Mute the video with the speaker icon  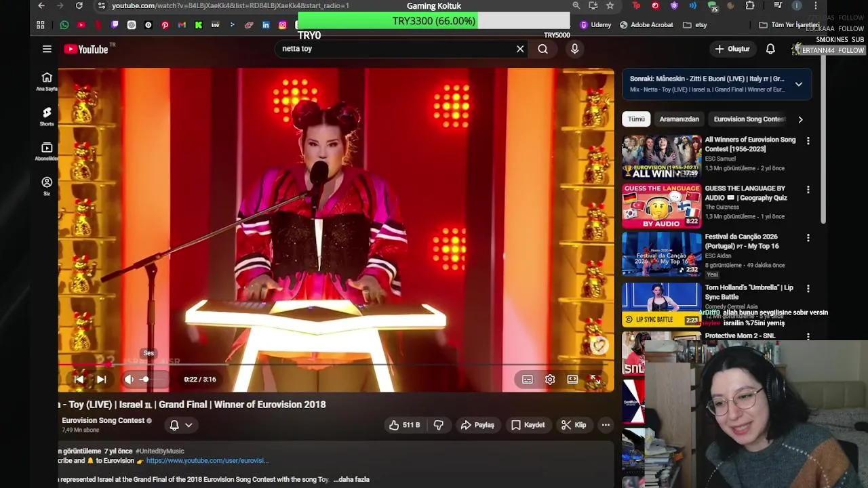click(129, 380)
